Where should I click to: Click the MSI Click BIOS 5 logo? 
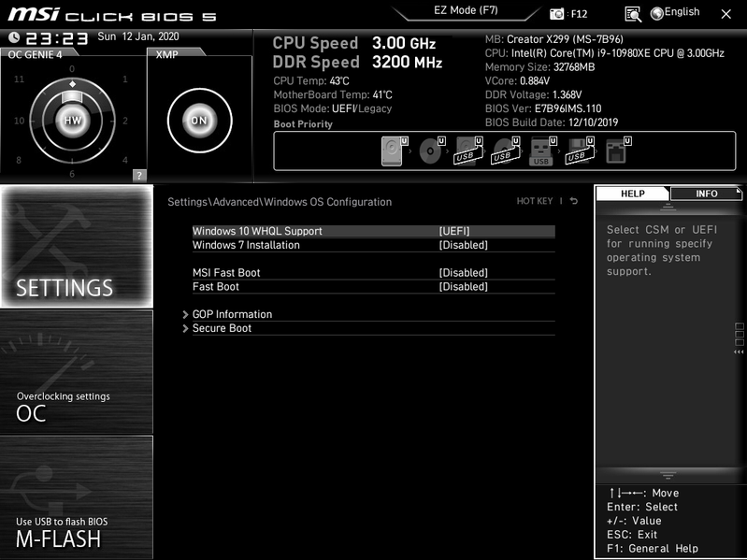112,14
